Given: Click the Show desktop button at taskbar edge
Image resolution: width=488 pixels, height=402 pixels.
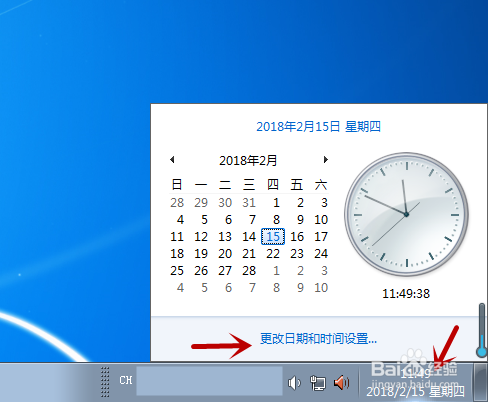Looking at the screenshot, I should [481, 382].
